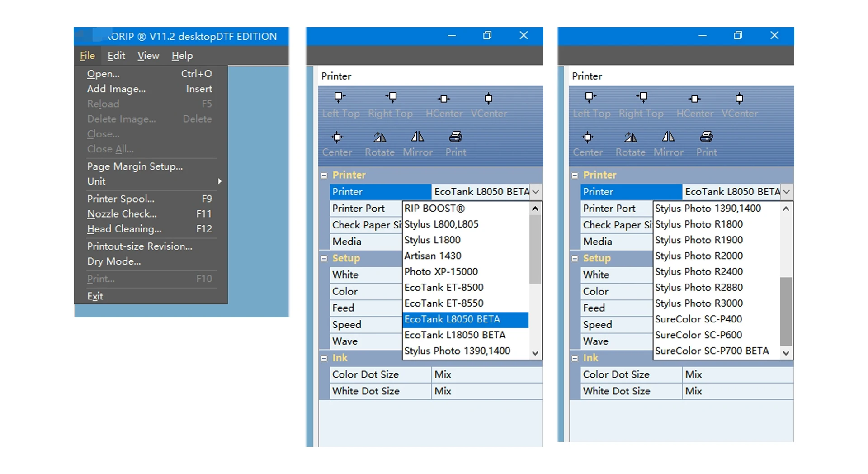The image size is (868, 474).
Task: Click Color Dot Size value in middle panel
Action: tap(487, 375)
